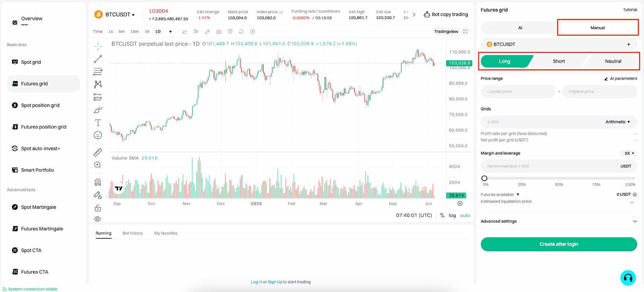Screen dimensions: 644x292
Task: Select the text annotation tool
Action: [x=98, y=122]
